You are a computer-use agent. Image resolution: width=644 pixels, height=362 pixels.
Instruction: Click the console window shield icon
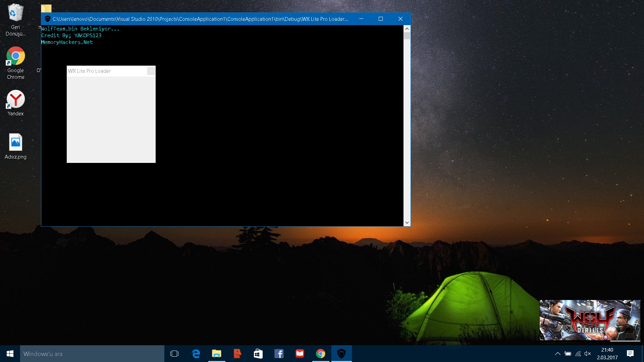(x=47, y=19)
